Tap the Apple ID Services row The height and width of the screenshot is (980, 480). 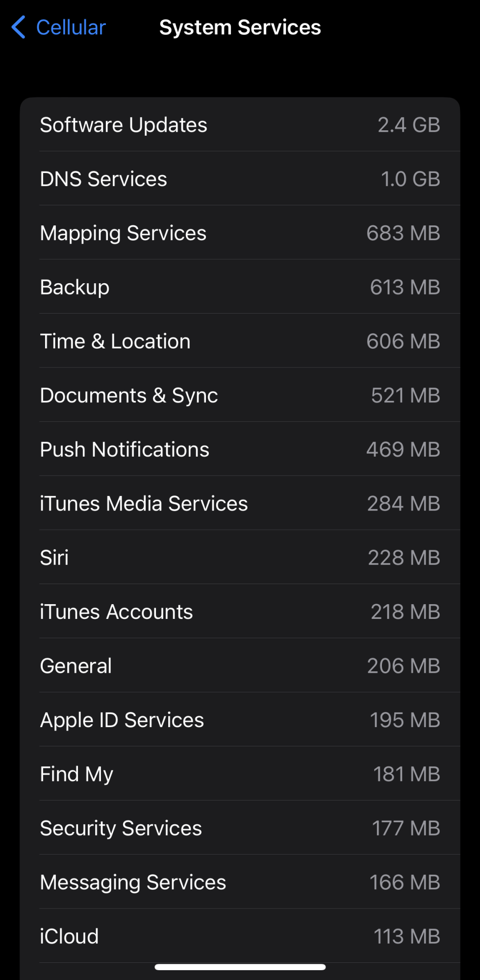click(240, 720)
